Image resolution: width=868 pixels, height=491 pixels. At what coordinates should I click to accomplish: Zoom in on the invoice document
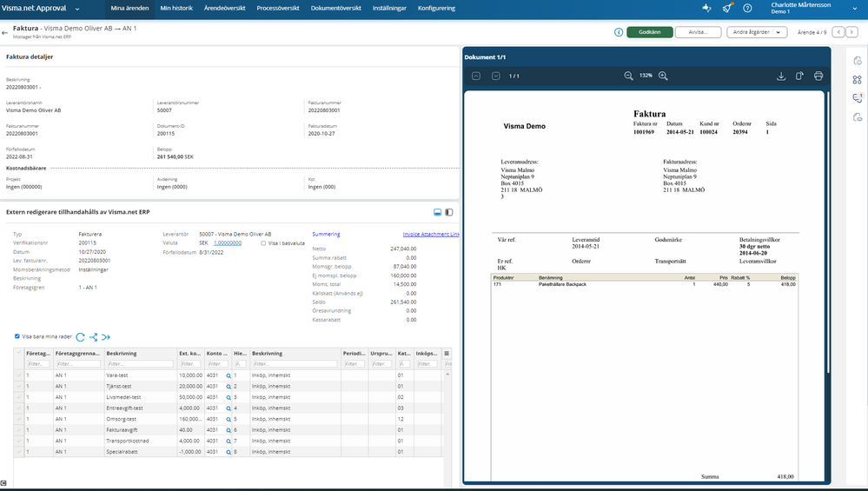(663, 76)
